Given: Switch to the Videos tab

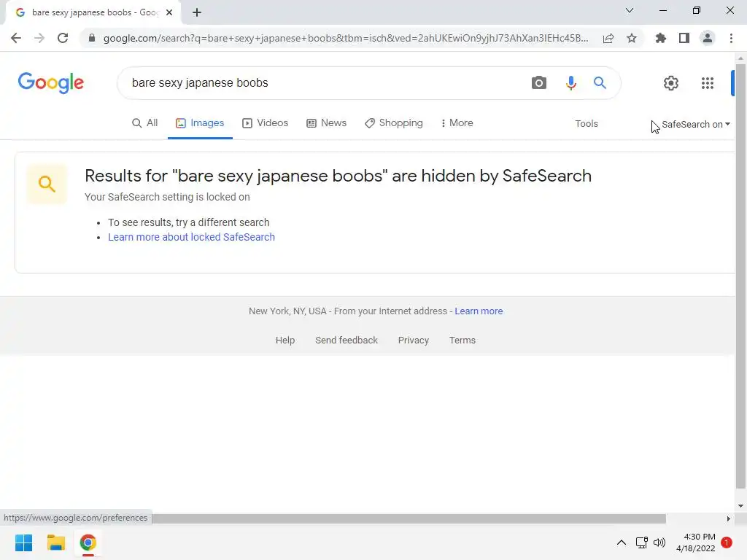Looking at the screenshot, I should tap(266, 123).
